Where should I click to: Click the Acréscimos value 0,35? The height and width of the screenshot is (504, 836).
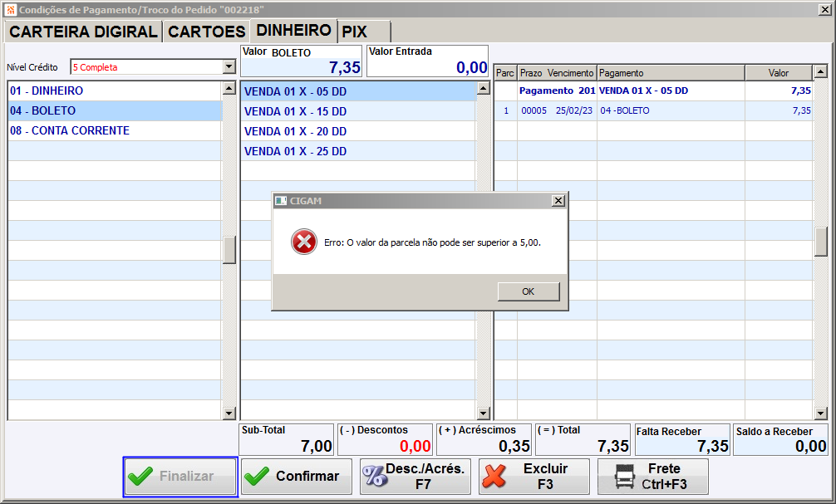[514, 446]
